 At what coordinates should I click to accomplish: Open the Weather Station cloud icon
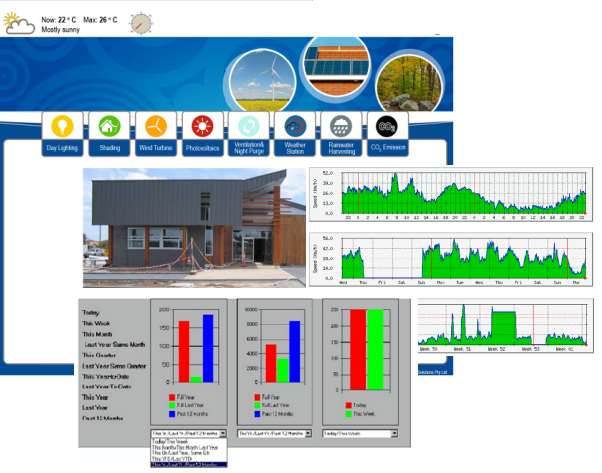point(295,126)
